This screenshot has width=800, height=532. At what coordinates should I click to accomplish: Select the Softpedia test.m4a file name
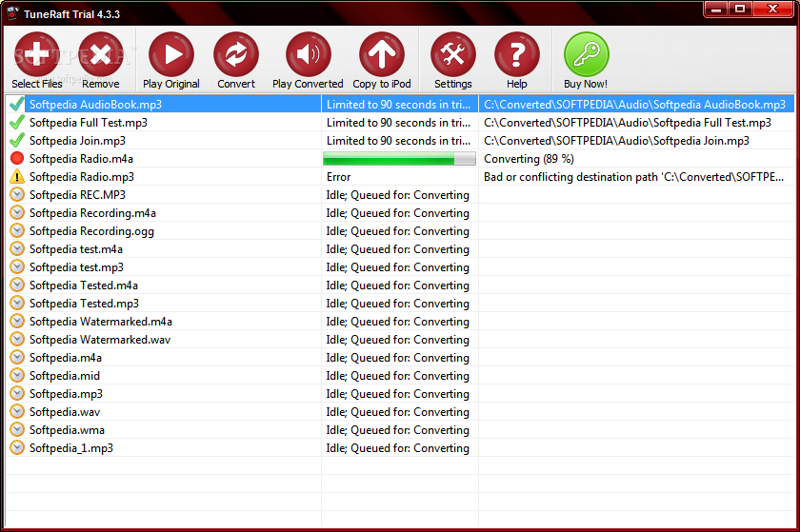tap(76, 249)
